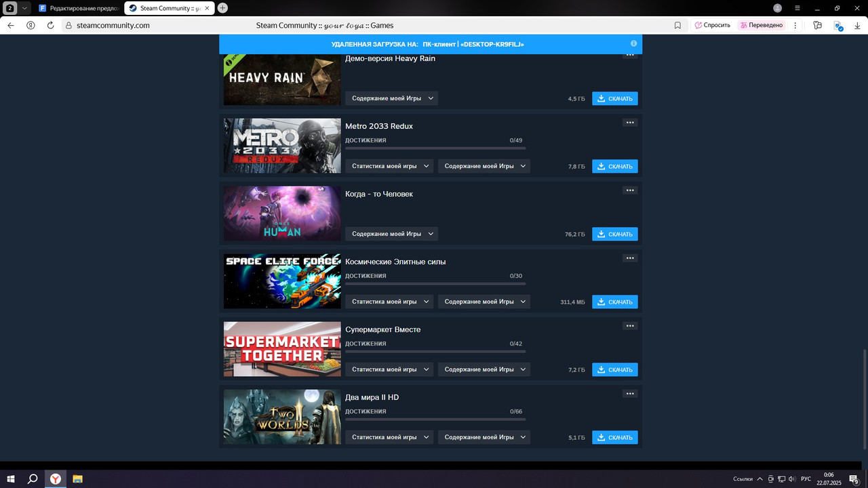
Task: Click the Heavy Rain game thumbnail
Action: 282,79
